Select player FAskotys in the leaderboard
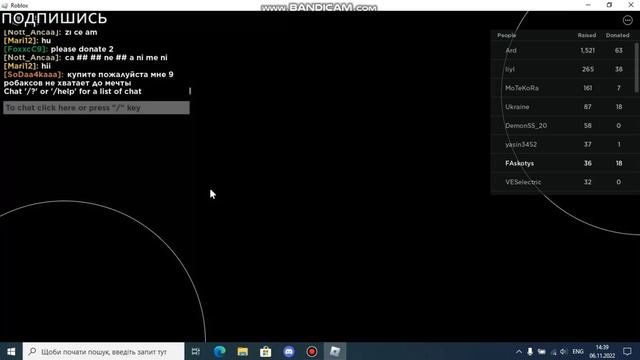The width and height of the screenshot is (640, 360). point(519,163)
